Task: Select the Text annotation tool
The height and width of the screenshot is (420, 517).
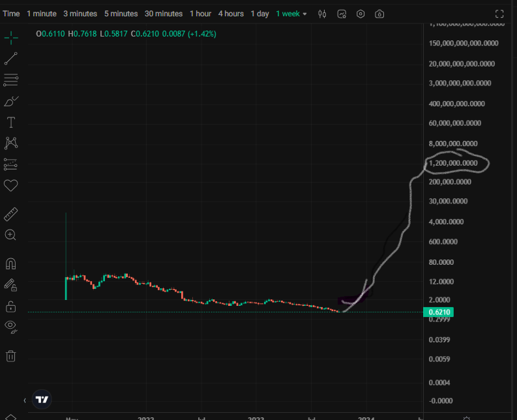Action: (x=11, y=123)
